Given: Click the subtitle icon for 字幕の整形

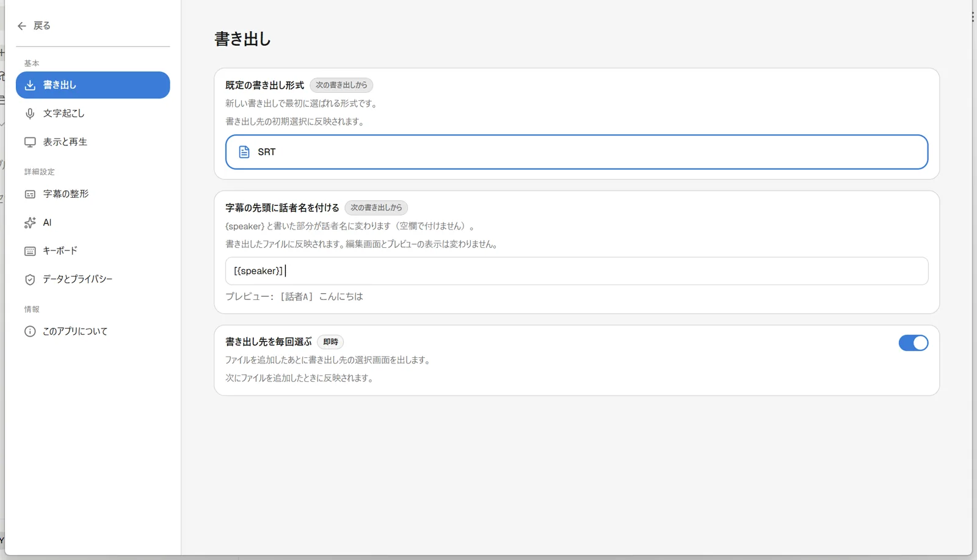Looking at the screenshot, I should [30, 194].
